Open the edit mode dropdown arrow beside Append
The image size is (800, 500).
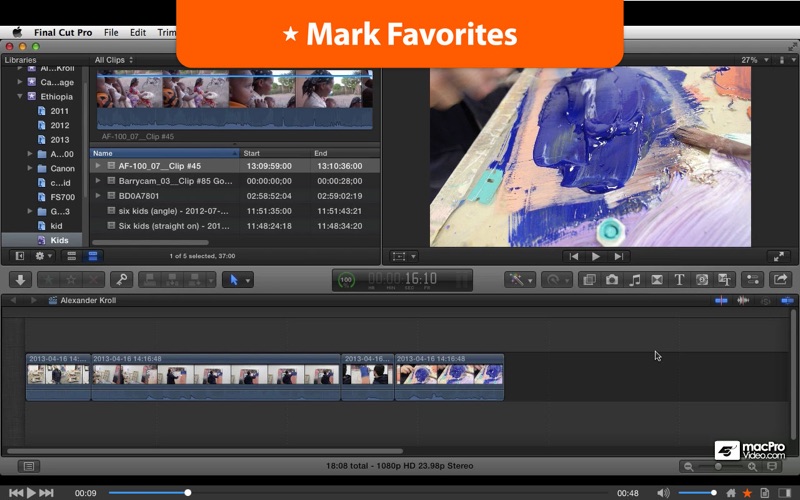tap(210, 280)
